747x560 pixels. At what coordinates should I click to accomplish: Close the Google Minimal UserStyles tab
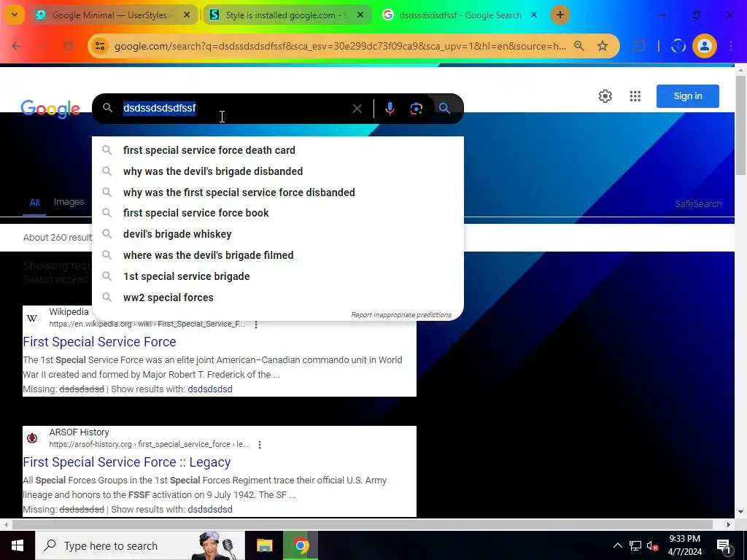tap(187, 15)
